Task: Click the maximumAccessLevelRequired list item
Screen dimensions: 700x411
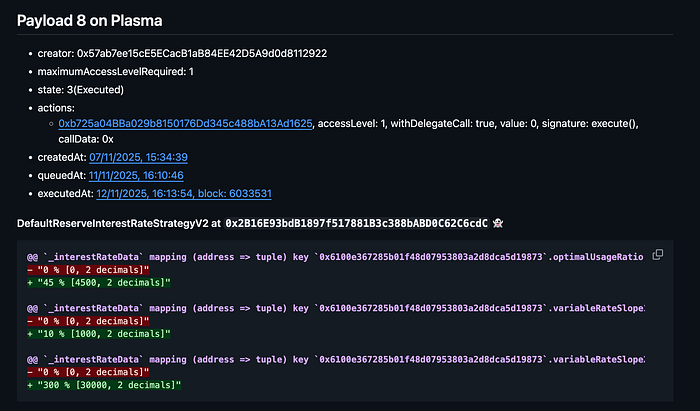Action: click(122, 70)
